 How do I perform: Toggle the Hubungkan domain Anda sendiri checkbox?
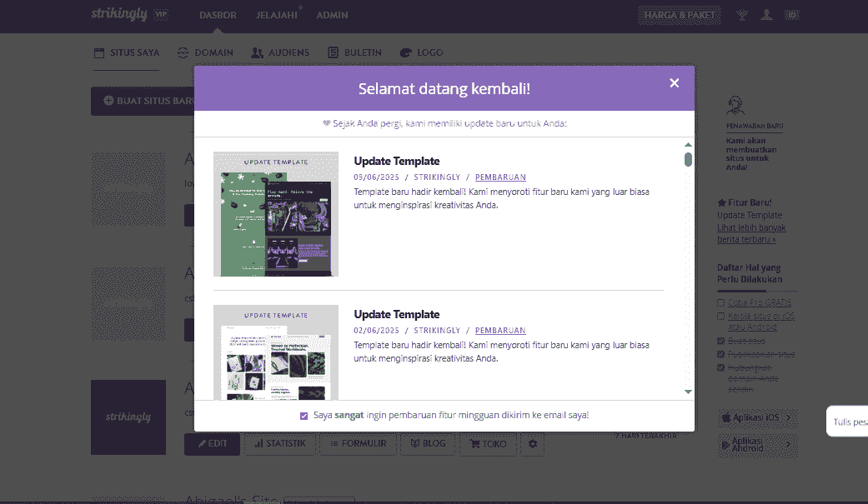[720, 368]
